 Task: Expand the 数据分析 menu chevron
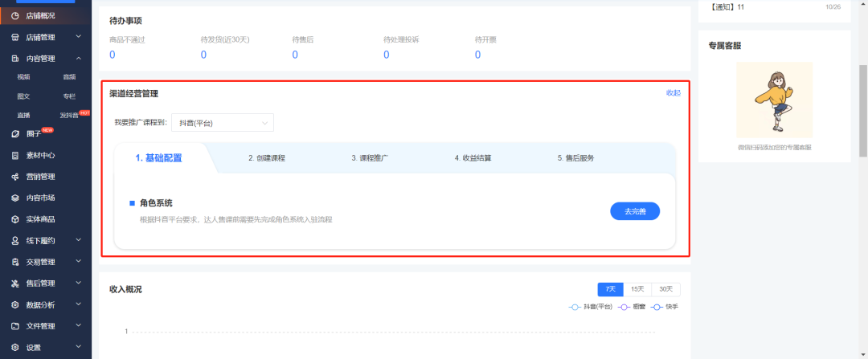click(79, 304)
